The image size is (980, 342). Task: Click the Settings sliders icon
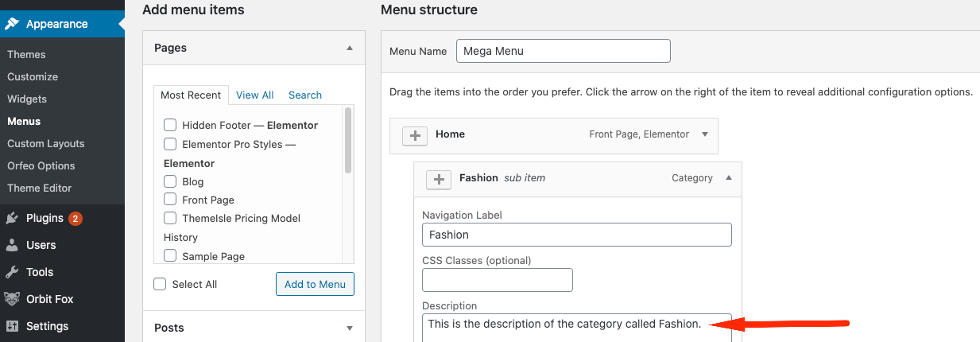pyautogui.click(x=12, y=326)
